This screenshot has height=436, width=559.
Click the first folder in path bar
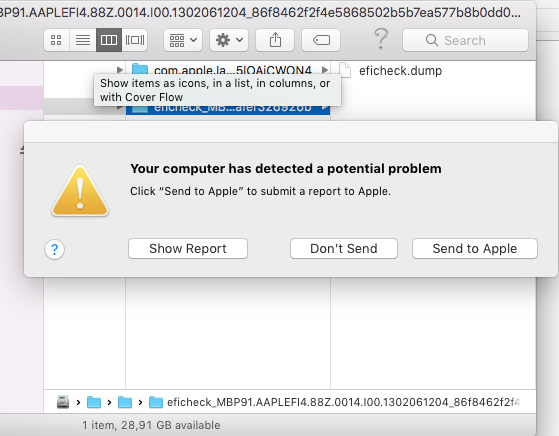(94, 402)
